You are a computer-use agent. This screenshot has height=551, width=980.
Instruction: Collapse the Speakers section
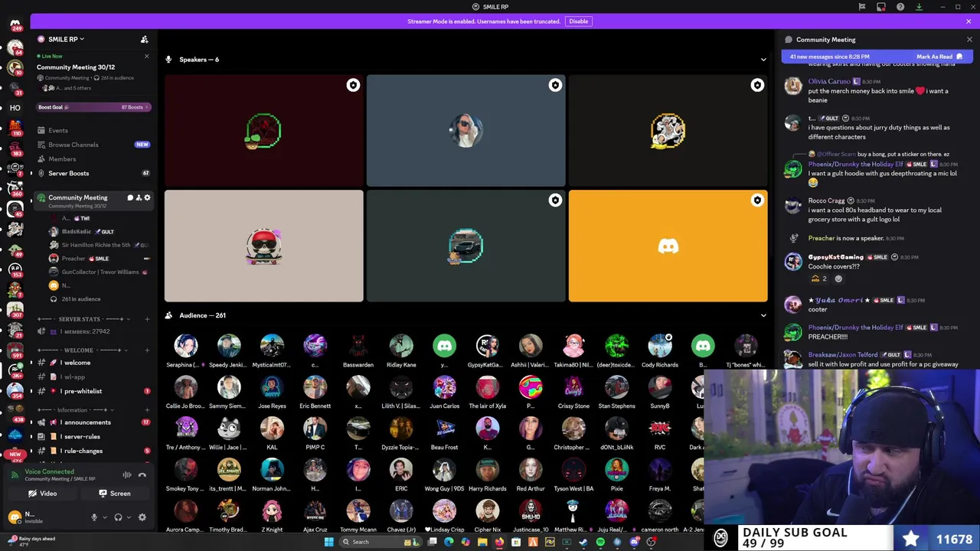pos(763,60)
